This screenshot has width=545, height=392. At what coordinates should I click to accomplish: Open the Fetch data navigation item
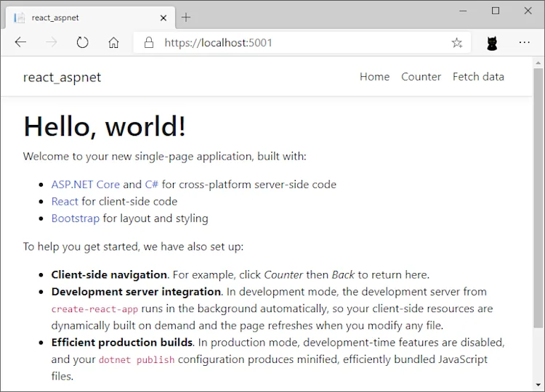tap(478, 77)
